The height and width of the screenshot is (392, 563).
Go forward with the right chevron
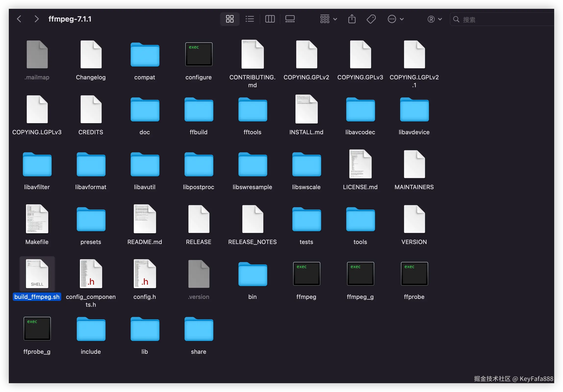pos(36,19)
